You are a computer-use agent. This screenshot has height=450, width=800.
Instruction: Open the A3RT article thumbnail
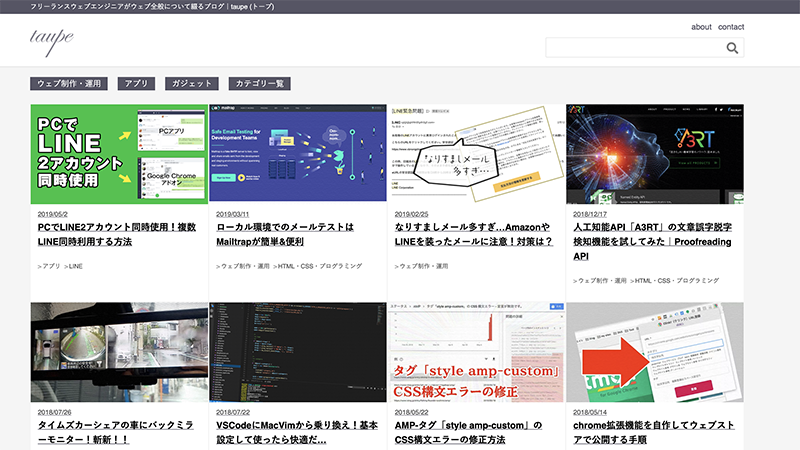(x=655, y=154)
